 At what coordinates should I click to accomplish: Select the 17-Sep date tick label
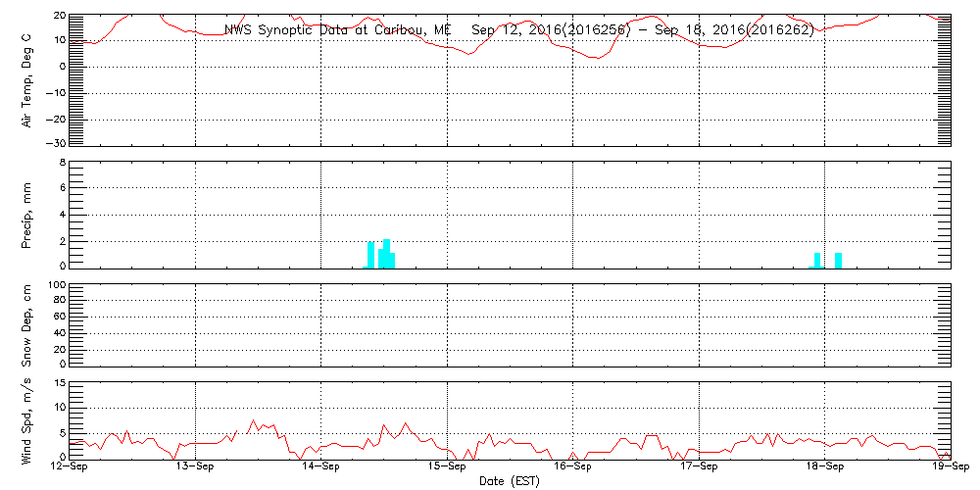(699, 467)
